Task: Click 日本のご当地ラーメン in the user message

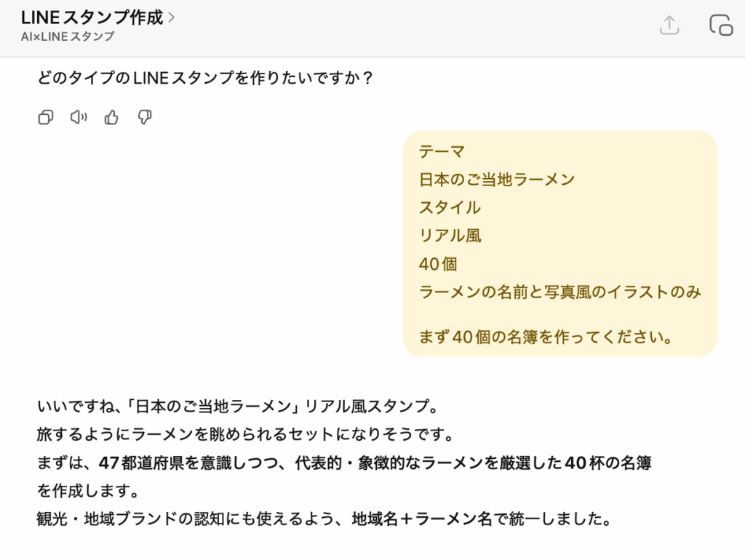Action: tap(497, 180)
